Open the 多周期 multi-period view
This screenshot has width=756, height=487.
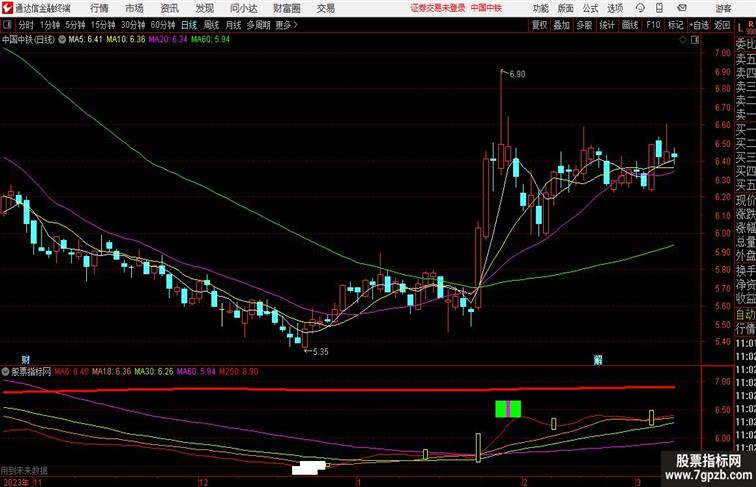click(x=258, y=25)
